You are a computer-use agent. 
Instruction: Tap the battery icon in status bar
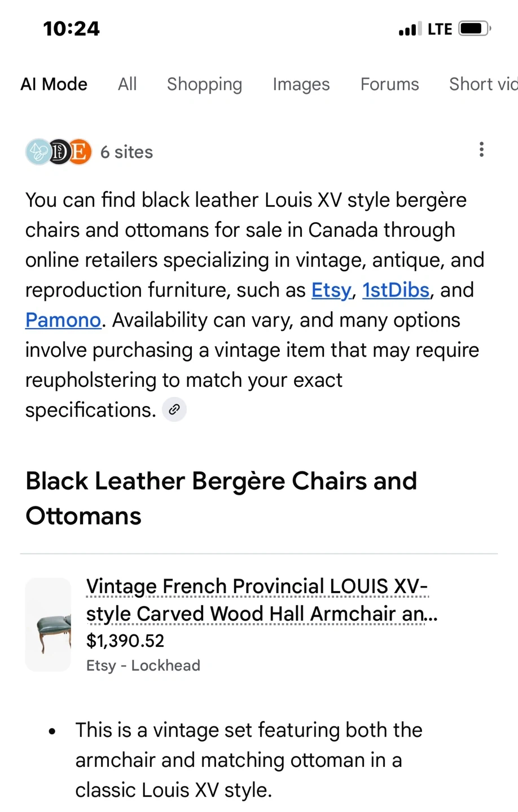point(475,29)
